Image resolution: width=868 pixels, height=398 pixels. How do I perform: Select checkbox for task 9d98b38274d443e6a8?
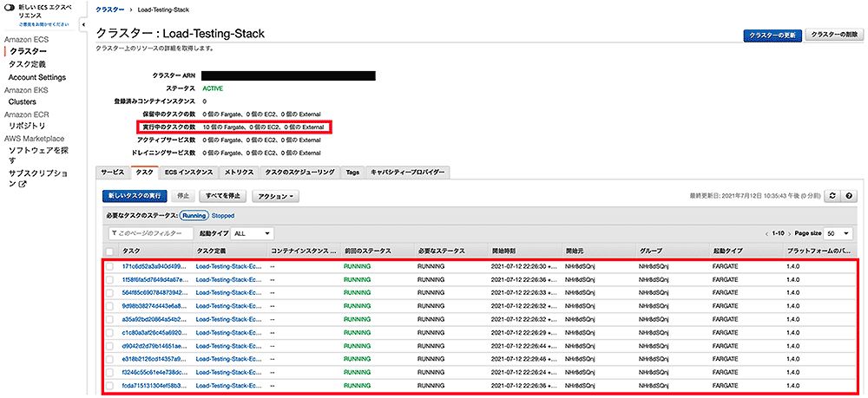(109, 306)
